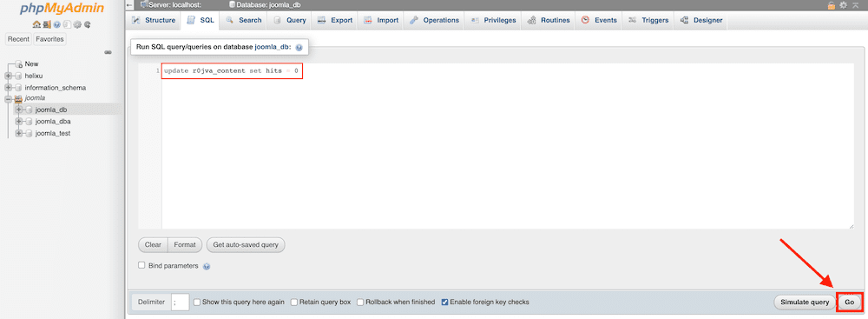Select the SQL tab
Image resolution: width=868 pixels, height=319 pixels.
pos(201,20)
